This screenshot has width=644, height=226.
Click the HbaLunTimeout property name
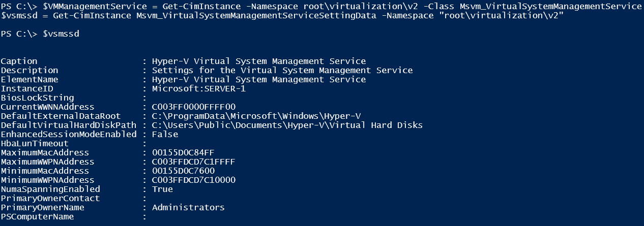pos(35,144)
